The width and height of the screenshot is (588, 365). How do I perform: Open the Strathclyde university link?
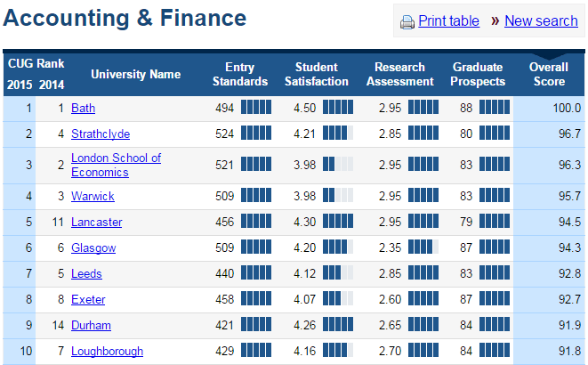[101, 134]
